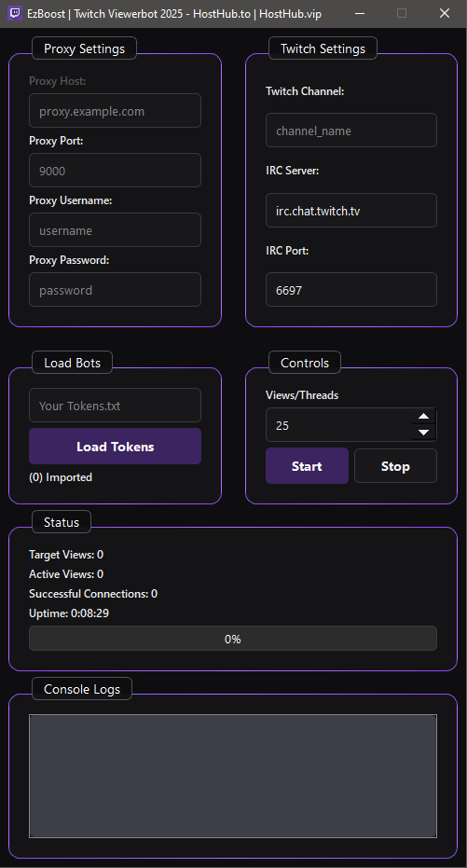The image size is (467, 868).
Task: Focus the Proxy Password field
Action: pos(115,290)
